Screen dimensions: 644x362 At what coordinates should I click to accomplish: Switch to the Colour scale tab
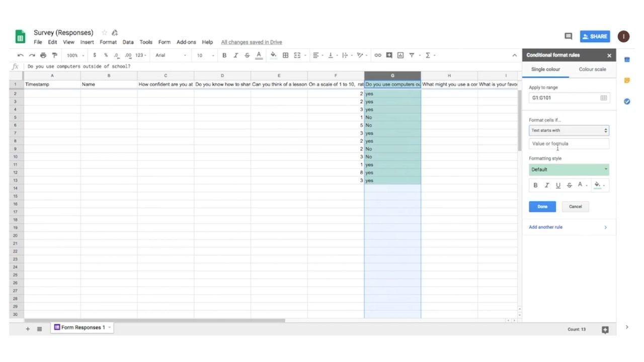coord(592,69)
